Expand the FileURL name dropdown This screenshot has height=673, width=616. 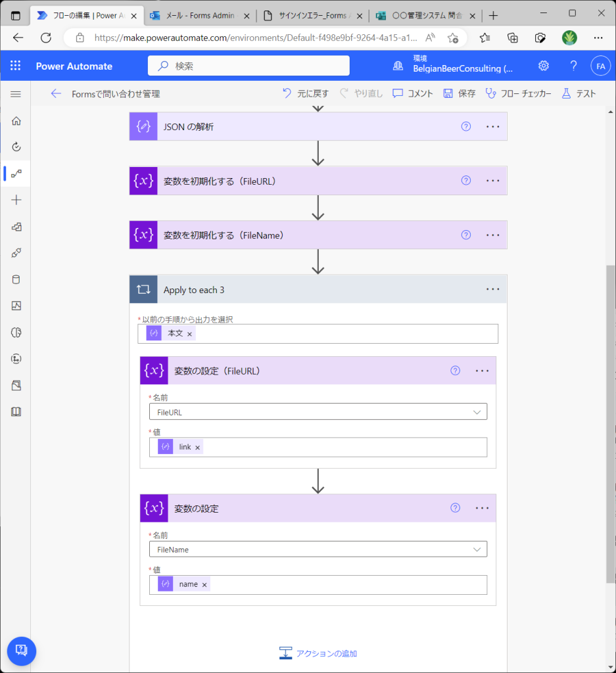coord(318,412)
